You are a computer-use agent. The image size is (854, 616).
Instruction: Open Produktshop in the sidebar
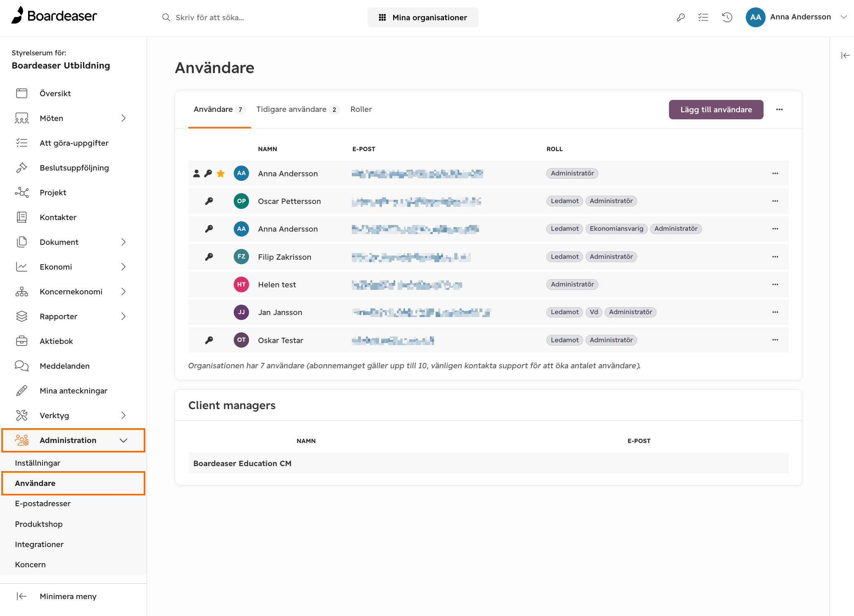pos(38,524)
